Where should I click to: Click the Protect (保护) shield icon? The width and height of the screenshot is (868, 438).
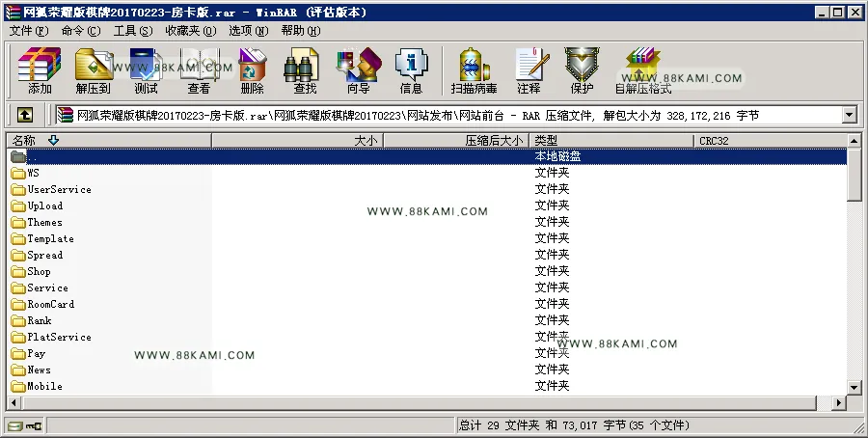pyautogui.click(x=582, y=70)
